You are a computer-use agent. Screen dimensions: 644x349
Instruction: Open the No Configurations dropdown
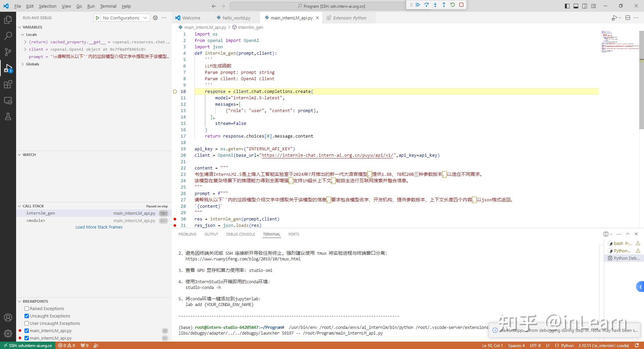click(125, 18)
